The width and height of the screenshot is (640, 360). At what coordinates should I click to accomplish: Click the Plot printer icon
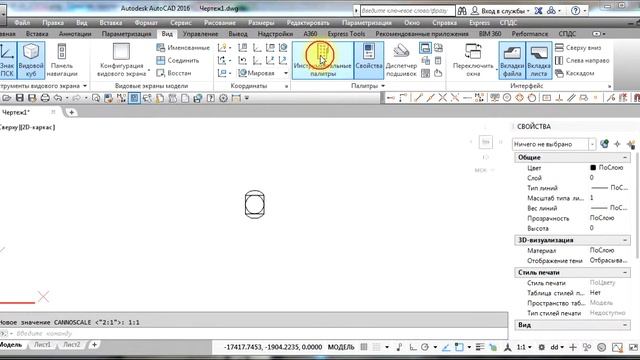pos(45,98)
